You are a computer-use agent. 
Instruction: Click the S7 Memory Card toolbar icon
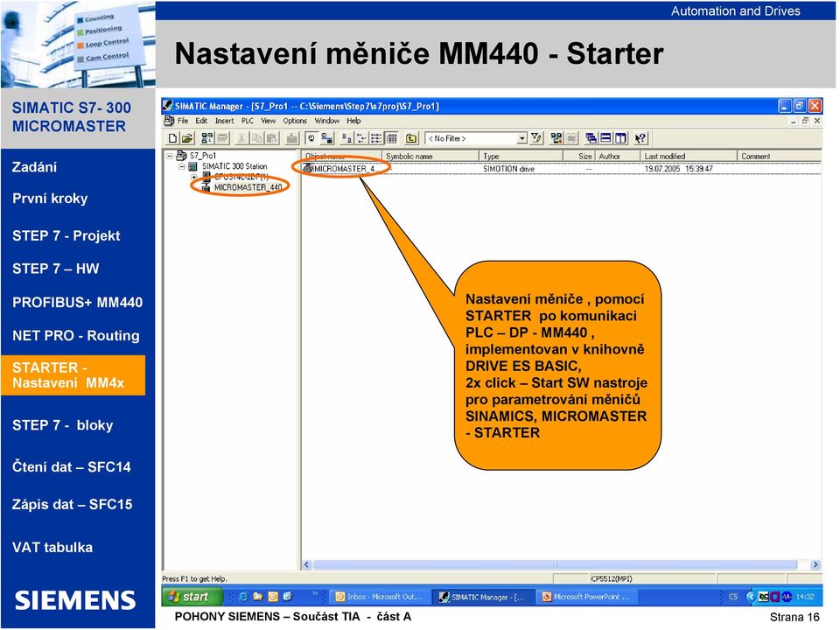(222, 139)
